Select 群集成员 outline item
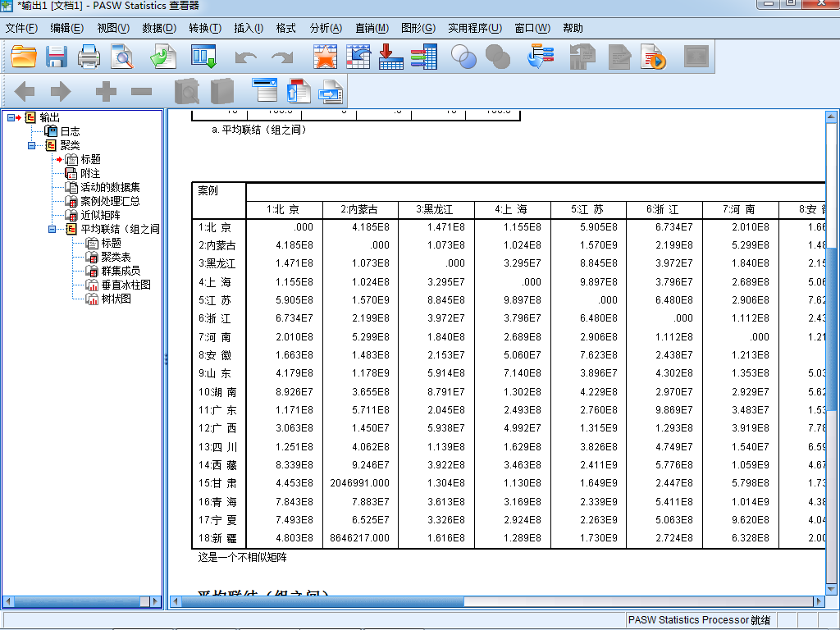 tap(121, 271)
